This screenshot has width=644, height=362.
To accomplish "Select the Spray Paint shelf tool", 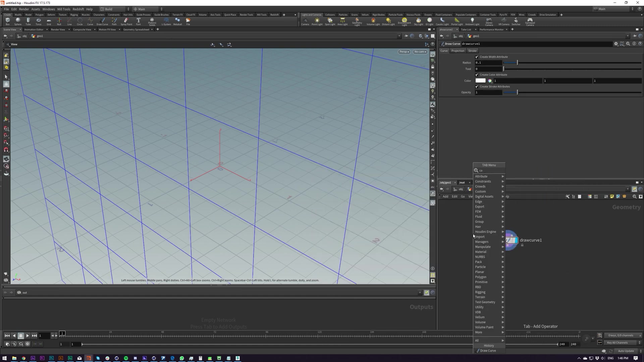I will point(126,21).
